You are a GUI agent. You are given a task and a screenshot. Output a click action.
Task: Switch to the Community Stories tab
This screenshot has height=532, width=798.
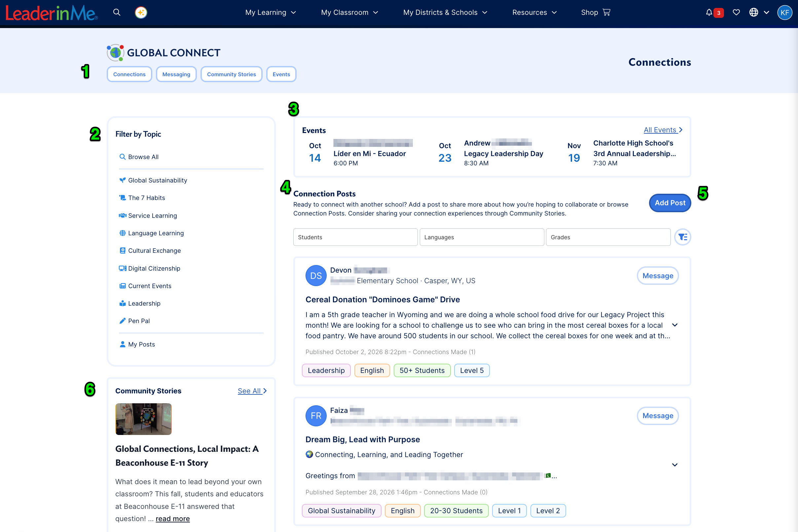coord(231,74)
